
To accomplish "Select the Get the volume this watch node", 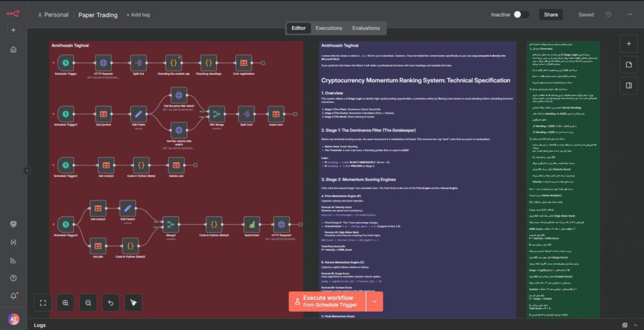I will tap(179, 130).
